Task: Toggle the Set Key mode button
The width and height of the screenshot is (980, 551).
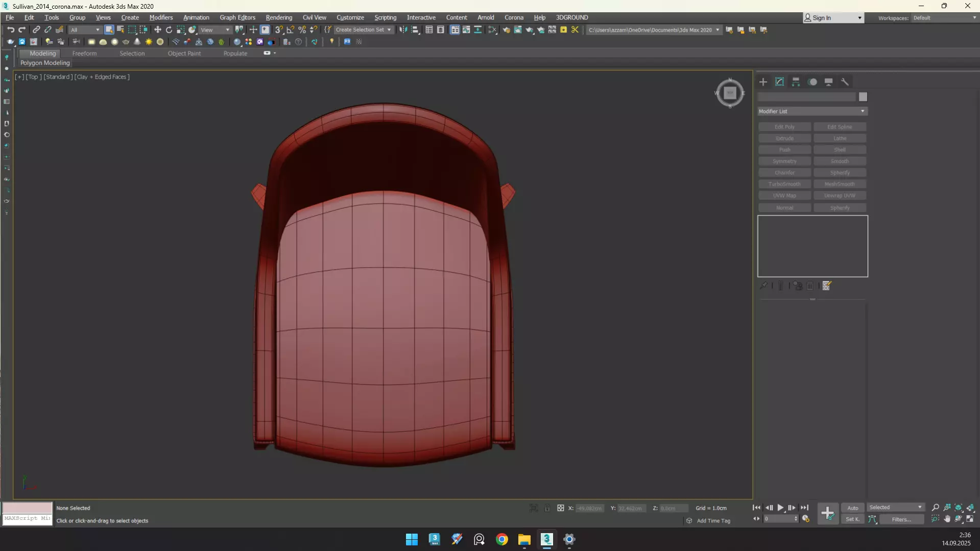Action: coord(853,519)
